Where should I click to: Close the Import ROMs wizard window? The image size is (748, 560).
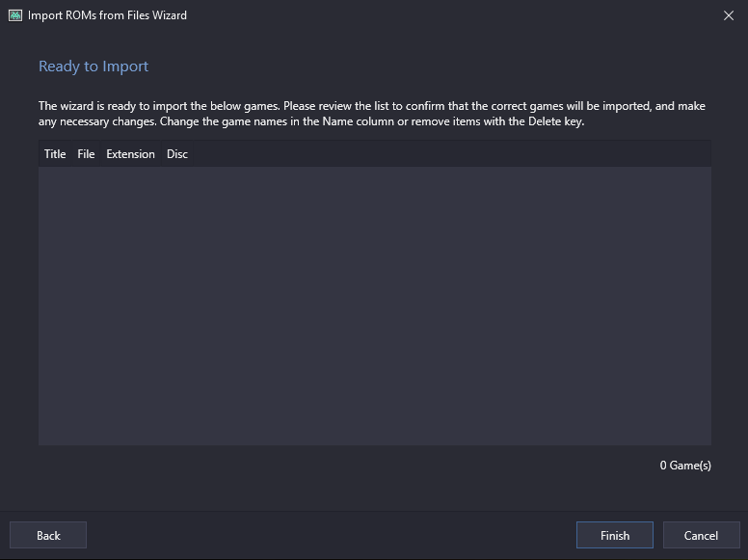click(x=729, y=15)
